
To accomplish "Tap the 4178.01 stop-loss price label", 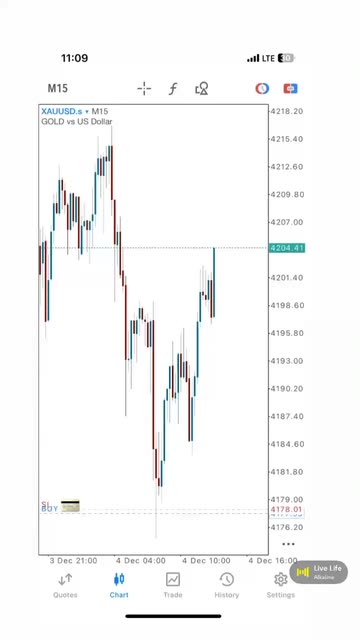I will coord(286,509).
